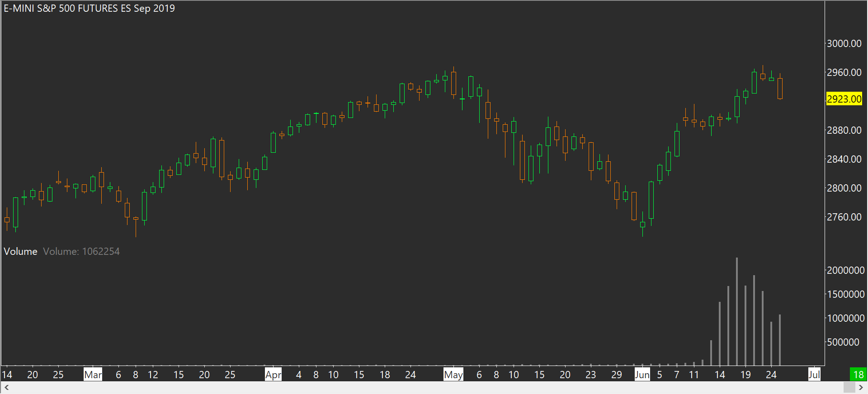868x394 pixels.
Task: Click the date label 23 on the axis
Action: pos(591,375)
